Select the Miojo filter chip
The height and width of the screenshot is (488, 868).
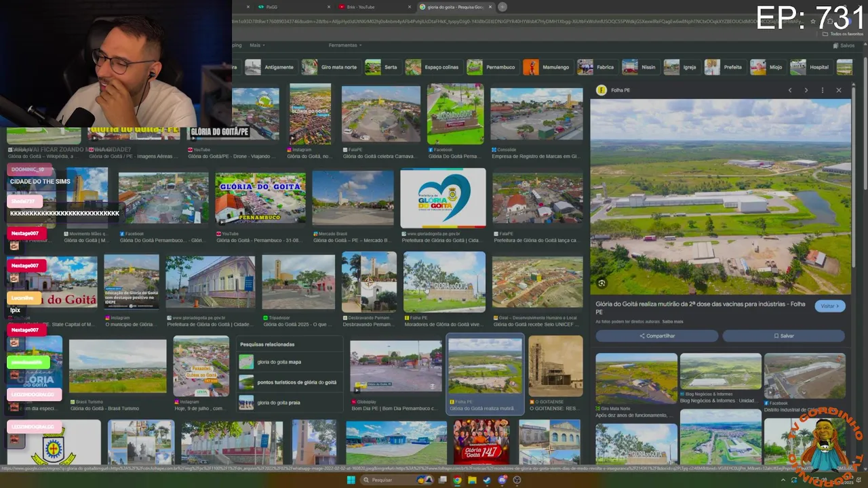point(767,67)
